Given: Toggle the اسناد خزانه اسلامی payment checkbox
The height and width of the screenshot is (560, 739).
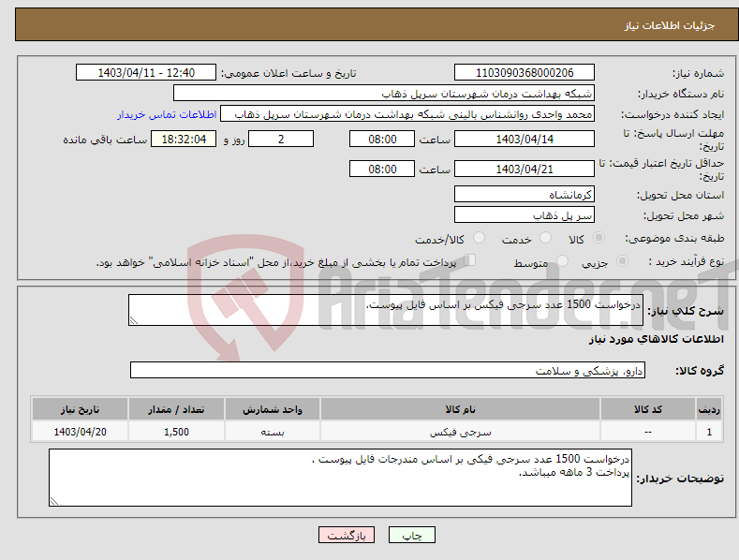Looking at the screenshot, I should tap(469, 260).
